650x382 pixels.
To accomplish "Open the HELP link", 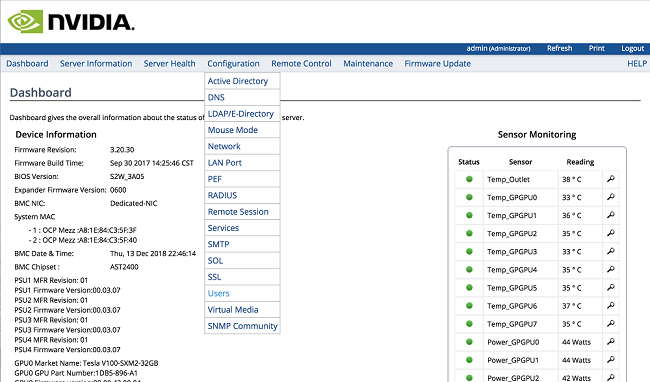I will 637,64.
